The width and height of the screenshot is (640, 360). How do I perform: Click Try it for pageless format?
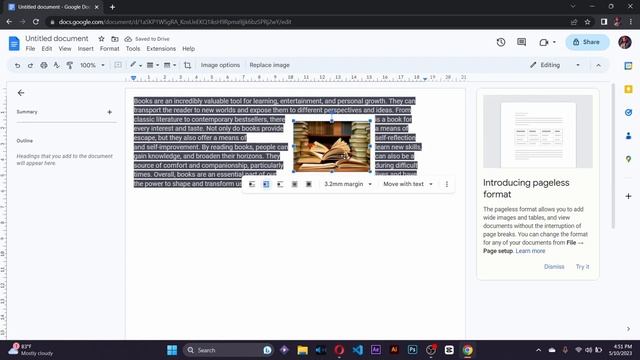pos(582,267)
